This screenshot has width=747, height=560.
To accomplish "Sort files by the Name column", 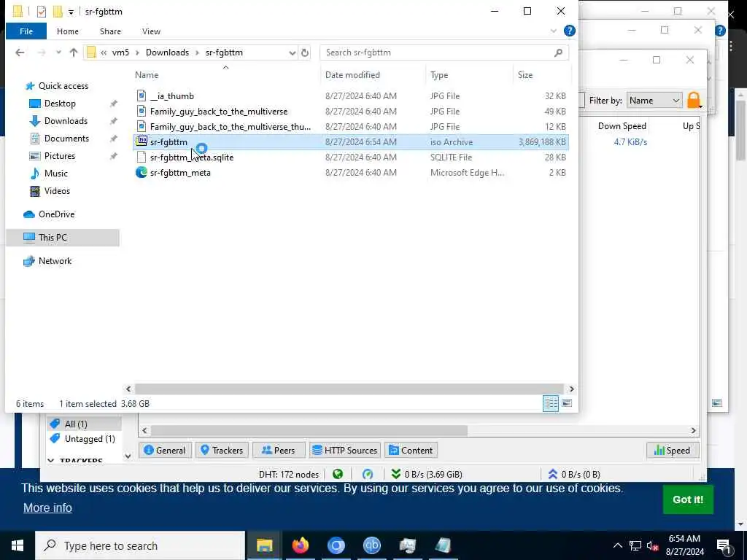I will tap(146, 75).
